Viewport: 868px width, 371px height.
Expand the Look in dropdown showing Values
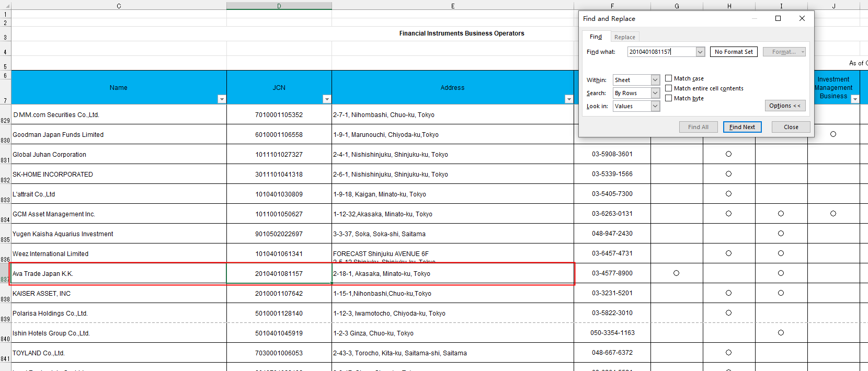[x=655, y=106]
